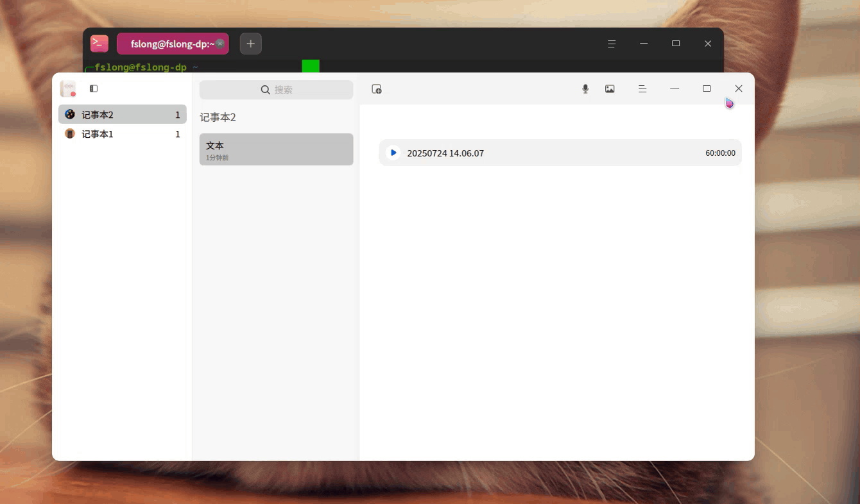Image resolution: width=860 pixels, height=504 pixels.
Task: Click the 1分钟前 timestamp on note
Action: [x=217, y=158]
